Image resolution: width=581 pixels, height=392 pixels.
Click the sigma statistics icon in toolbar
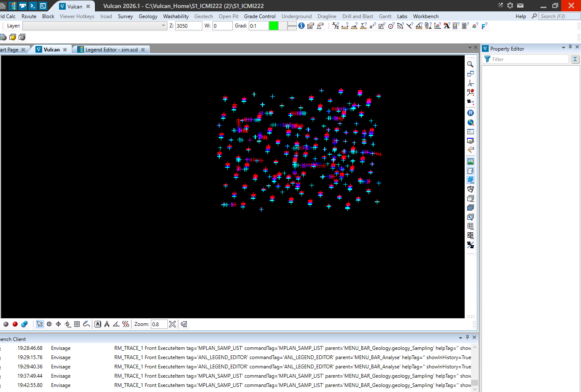click(363, 26)
